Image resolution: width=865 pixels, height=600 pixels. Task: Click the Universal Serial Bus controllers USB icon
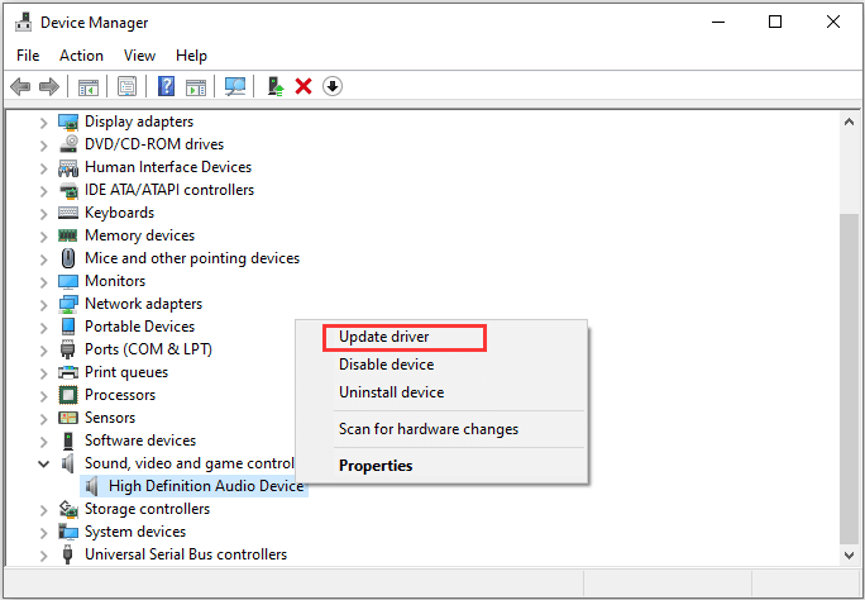68,554
